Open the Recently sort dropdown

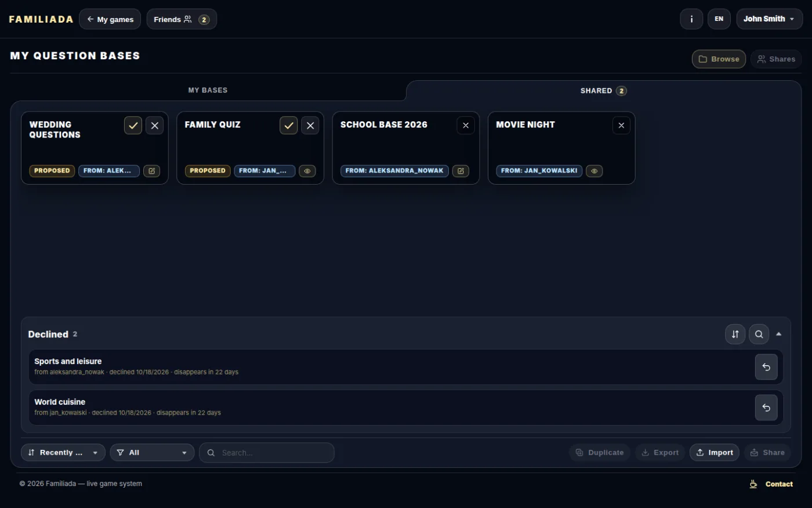(63, 453)
